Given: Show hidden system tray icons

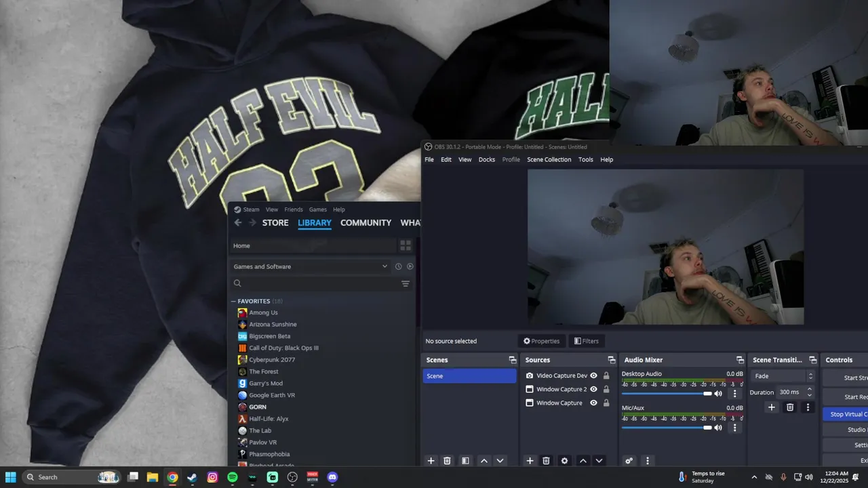Looking at the screenshot, I should pos(754,477).
